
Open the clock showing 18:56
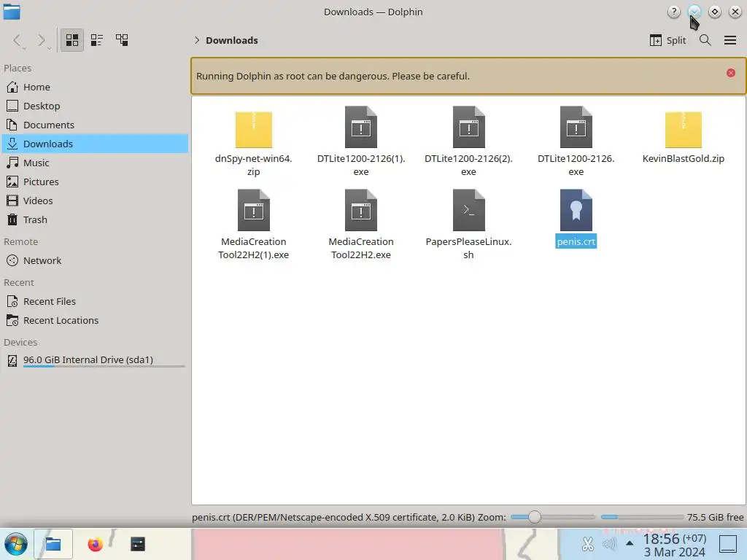pyautogui.click(x=674, y=545)
